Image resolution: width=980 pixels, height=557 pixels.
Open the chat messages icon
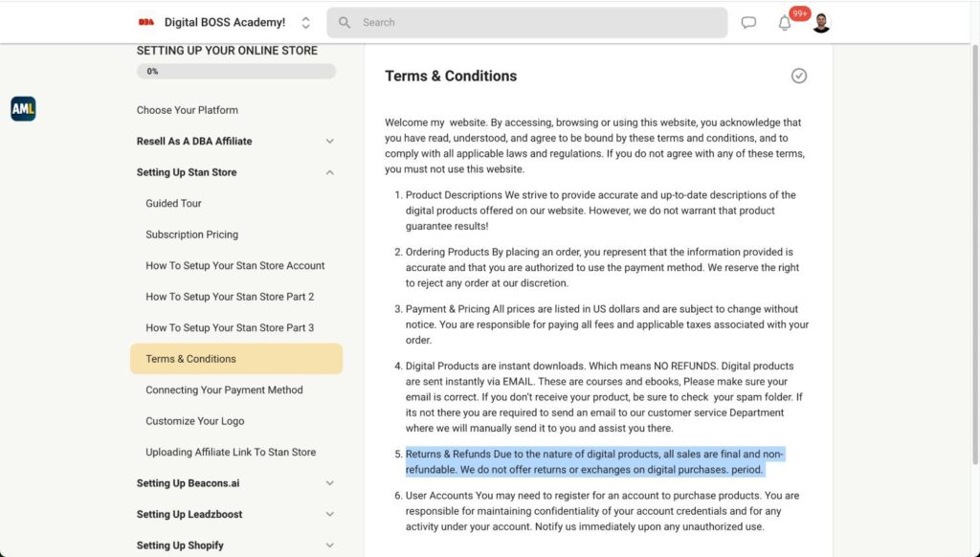[748, 23]
